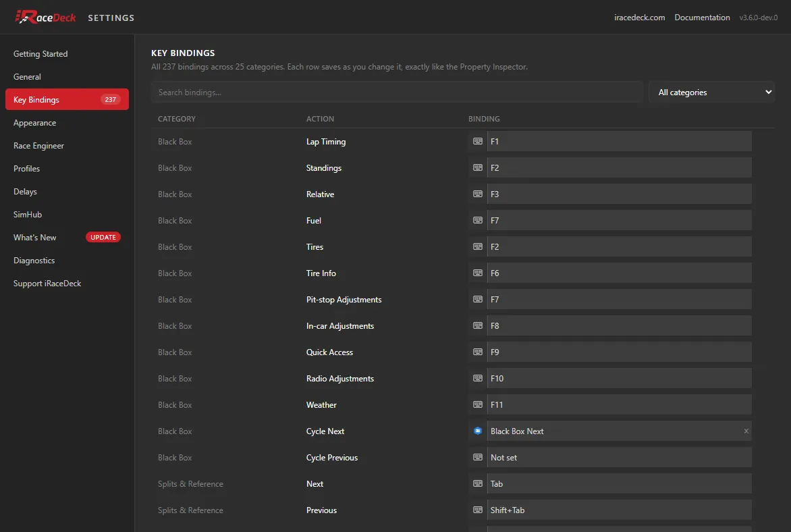This screenshot has width=791, height=532.
Task: Click the F6 binding field for Tire Info
Action: [619, 273]
